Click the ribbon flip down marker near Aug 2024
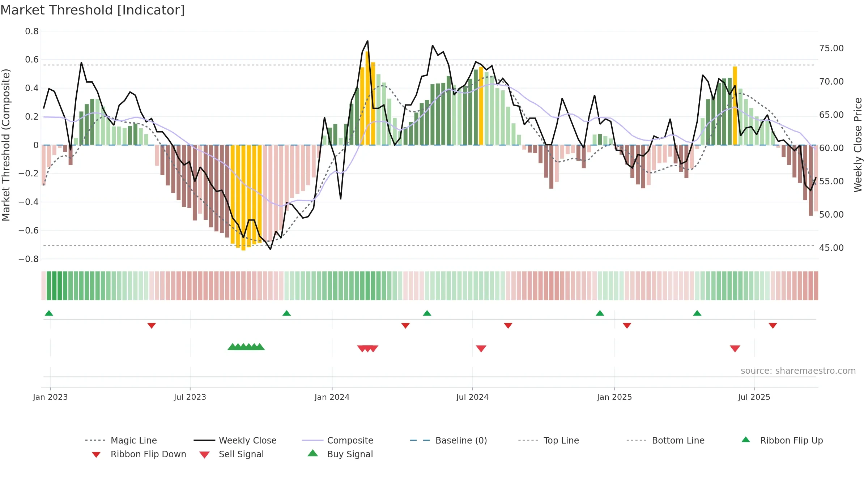The height and width of the screenshot is (488, 868). tap(508, 326)
